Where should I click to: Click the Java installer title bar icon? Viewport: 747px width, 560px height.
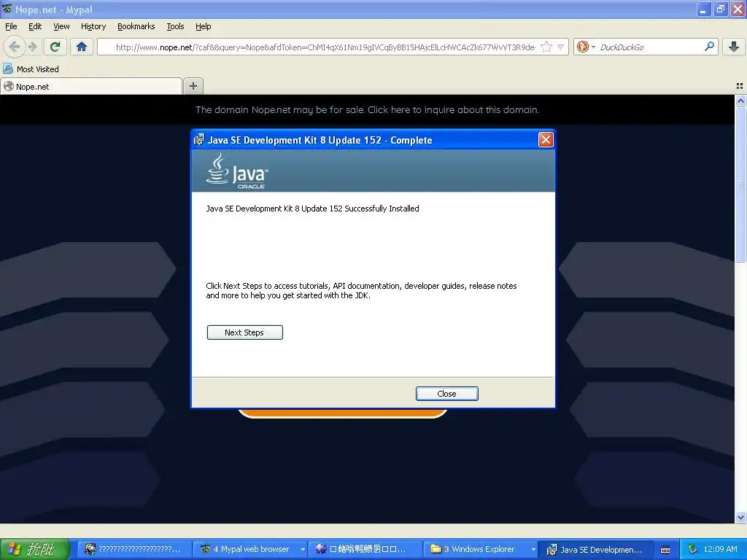[198, 139]
